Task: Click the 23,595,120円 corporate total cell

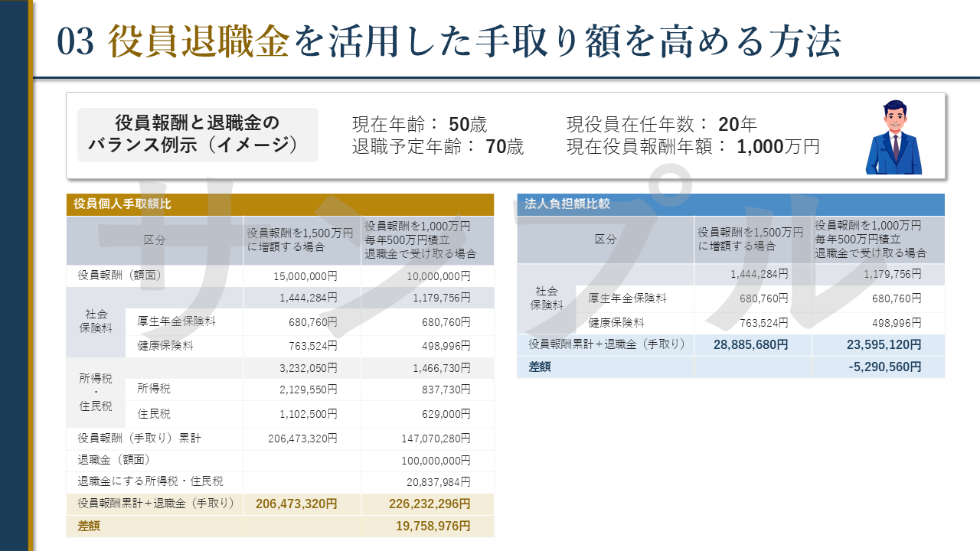Action: pos(884,345)
